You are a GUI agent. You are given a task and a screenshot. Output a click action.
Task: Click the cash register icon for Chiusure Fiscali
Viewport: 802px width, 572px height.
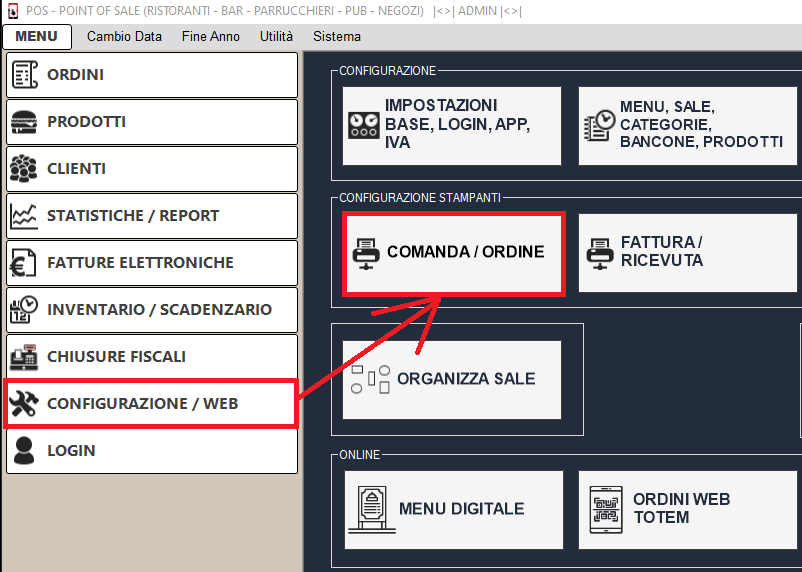(24, 357)
